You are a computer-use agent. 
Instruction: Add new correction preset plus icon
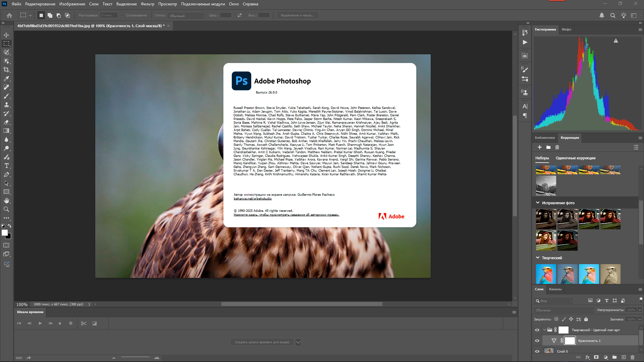(540, 147)
